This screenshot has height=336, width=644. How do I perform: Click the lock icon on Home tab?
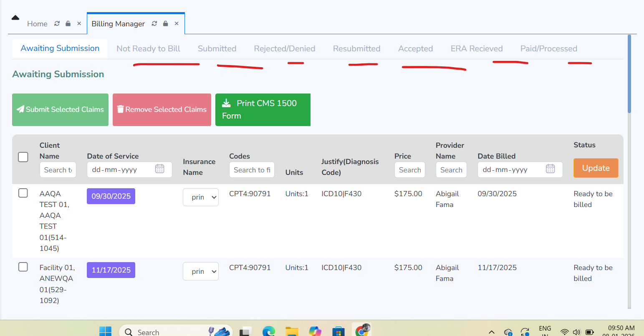click(x=68, y=24)
